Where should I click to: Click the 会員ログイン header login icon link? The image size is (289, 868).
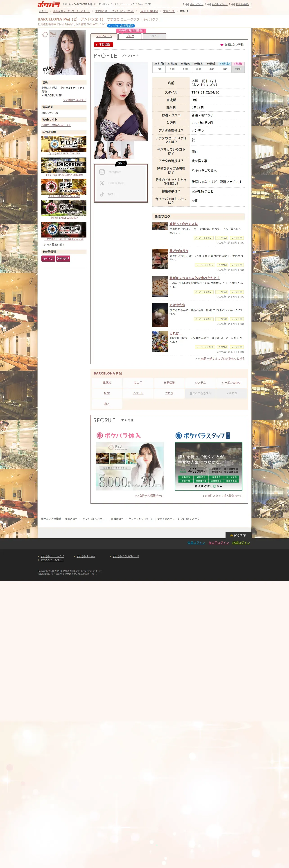(194, 4)
